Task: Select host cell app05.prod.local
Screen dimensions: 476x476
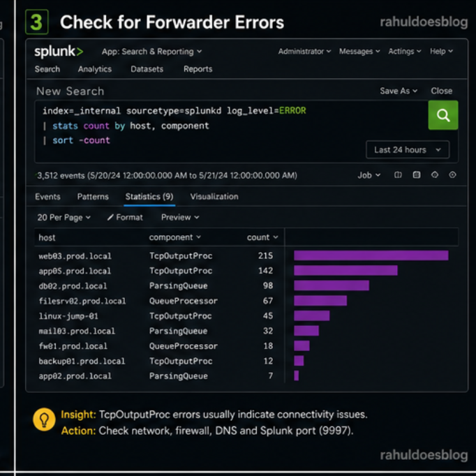Action: [x=75, y=271]
